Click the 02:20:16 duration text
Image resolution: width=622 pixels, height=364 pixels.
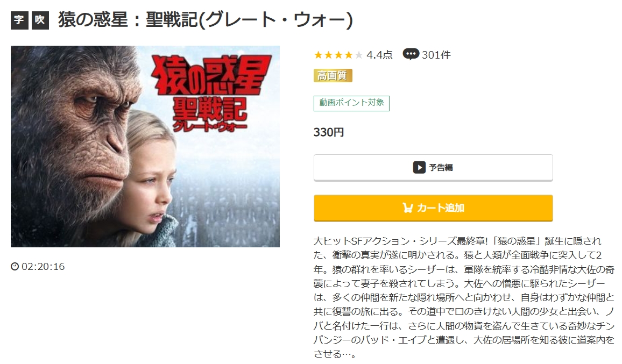[x=43, y=267]
